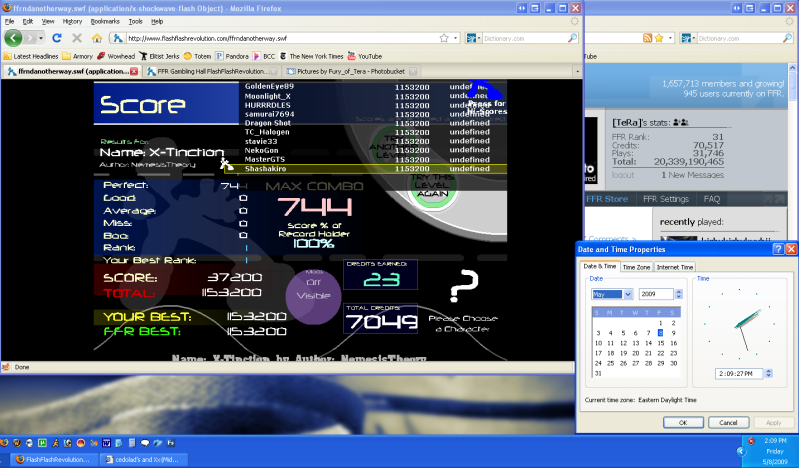Open the May month dropdown
The height and width of the screenshot is (468, 799).
click(628, 294)
